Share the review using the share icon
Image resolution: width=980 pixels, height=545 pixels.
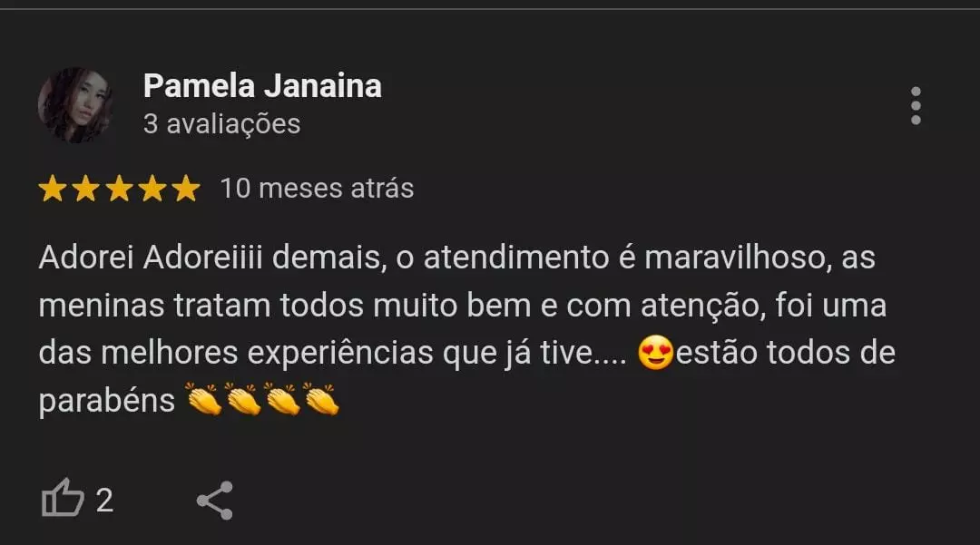[215, 500]
